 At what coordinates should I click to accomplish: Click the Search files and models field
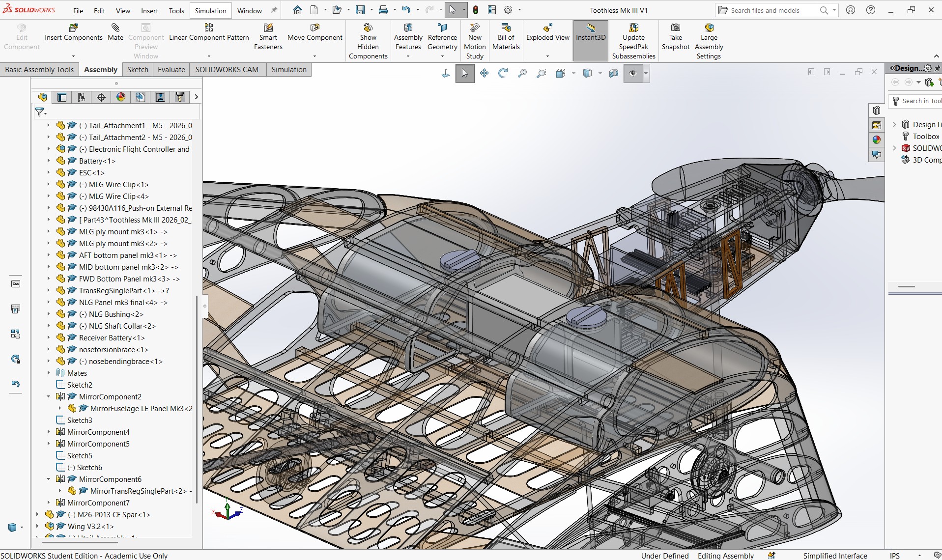pyautogui.click(x=771, y=10)
